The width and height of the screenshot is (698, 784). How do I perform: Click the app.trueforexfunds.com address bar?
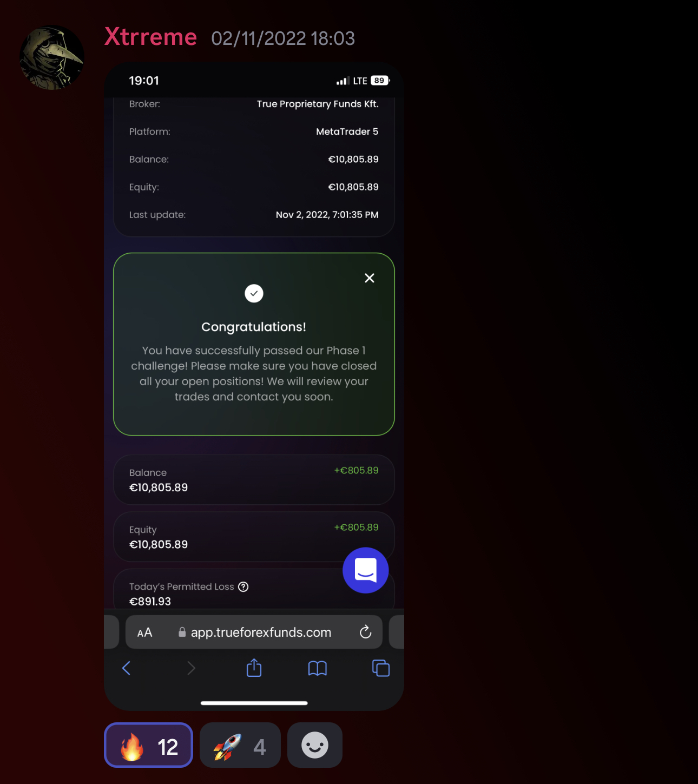(x=254, y=632)
